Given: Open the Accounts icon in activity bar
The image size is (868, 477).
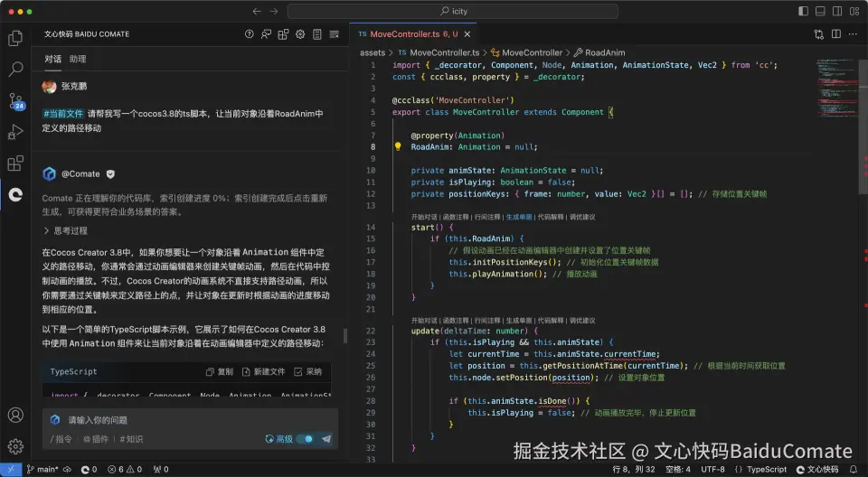Looking at the screenshot, I should tap(15, 415).
